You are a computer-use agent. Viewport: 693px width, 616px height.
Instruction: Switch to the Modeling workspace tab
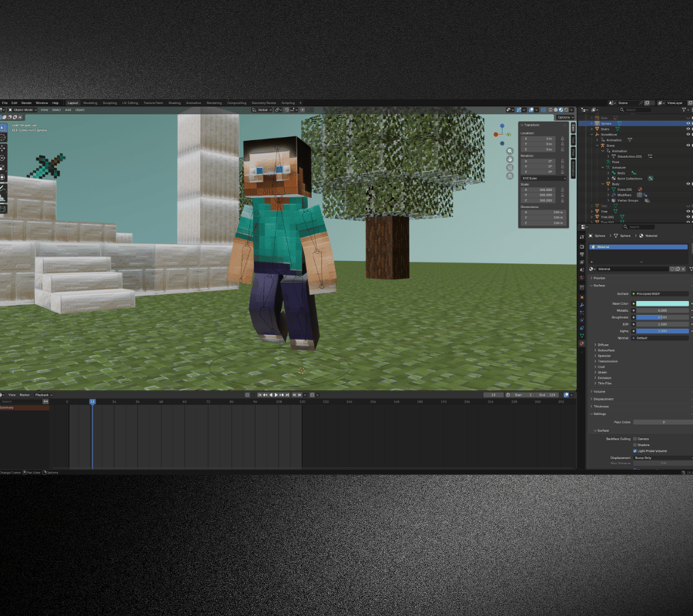[90, 103]
